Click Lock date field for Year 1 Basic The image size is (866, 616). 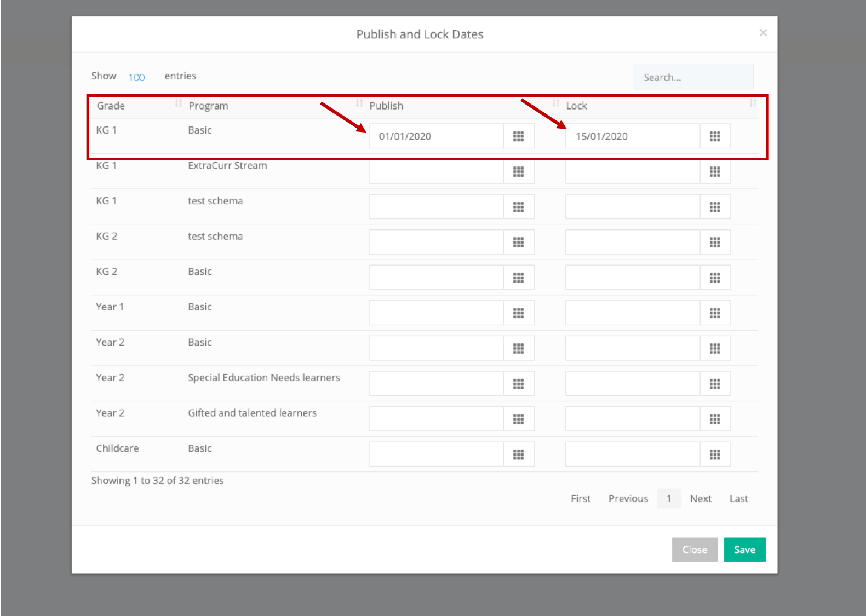click(633, 313)
